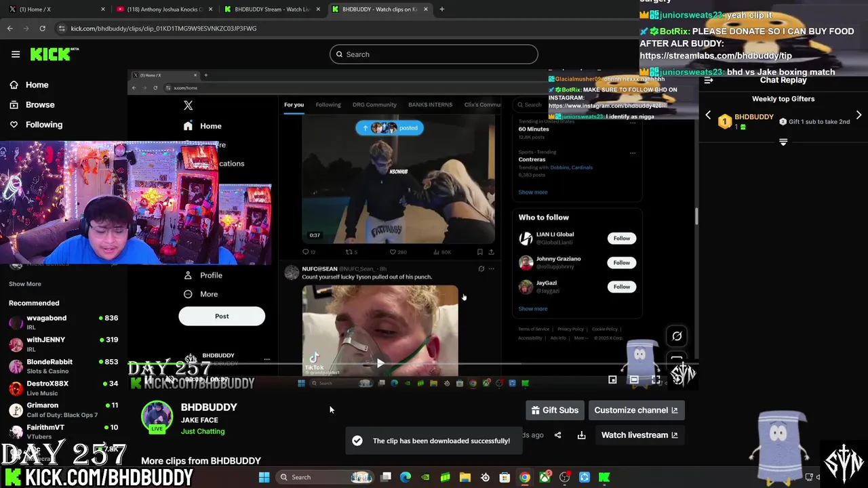Click the browser back button
The width and height of the screenshot is (868, 488).
tap(10, 28)
